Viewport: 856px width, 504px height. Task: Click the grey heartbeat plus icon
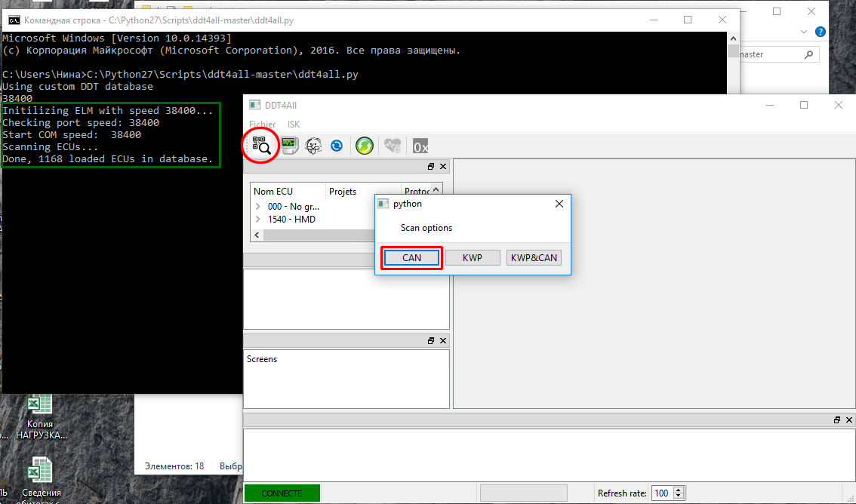point(393,146)
